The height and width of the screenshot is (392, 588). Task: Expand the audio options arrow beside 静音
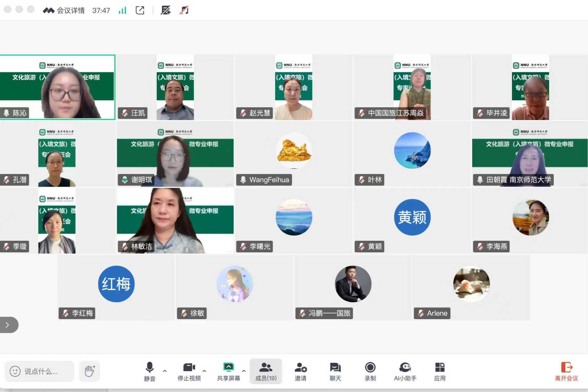pyautogui.click(x=165, y=371)
